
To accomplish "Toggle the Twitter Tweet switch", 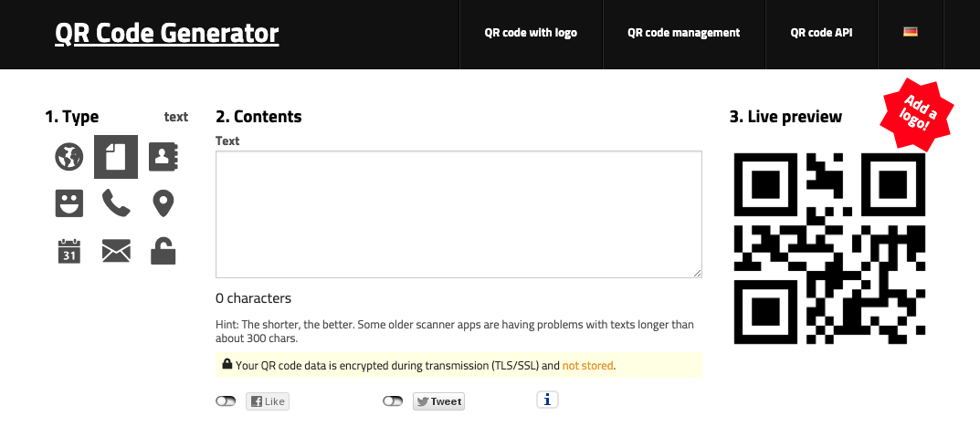I will pyautogui.click(x=393, y=401).
